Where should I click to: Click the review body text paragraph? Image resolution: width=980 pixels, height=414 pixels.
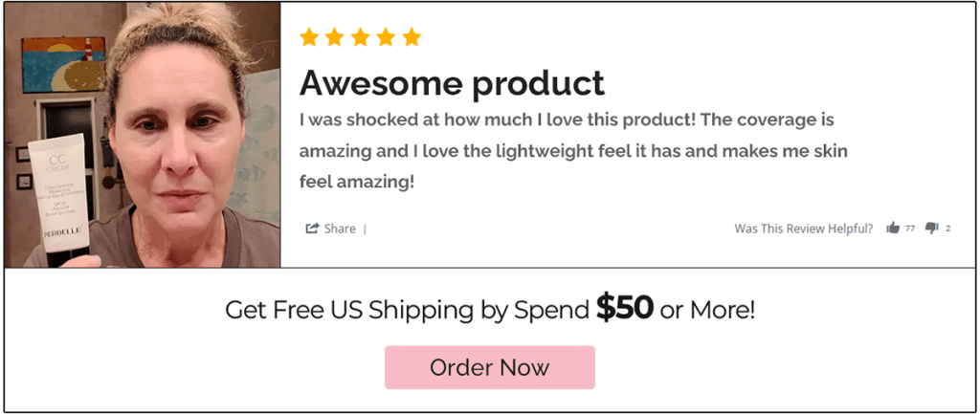[x=572, y=151]
